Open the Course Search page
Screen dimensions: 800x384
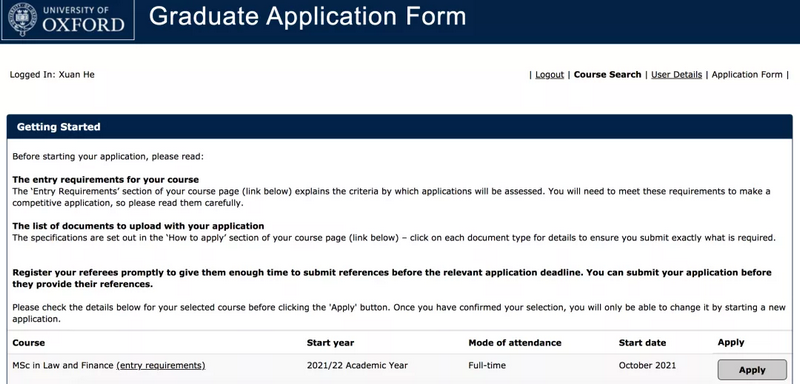pyautogui.click(x=607, y=74)
